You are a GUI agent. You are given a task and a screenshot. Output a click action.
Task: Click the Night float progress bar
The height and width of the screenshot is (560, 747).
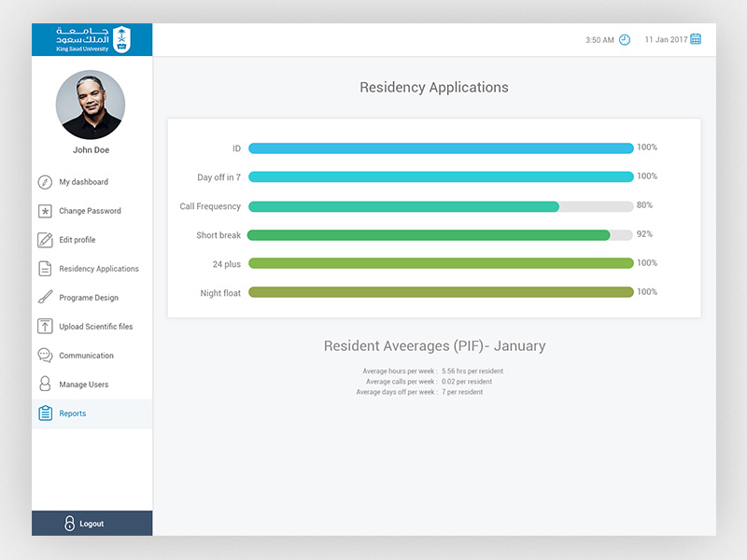(x=439, y=292)
